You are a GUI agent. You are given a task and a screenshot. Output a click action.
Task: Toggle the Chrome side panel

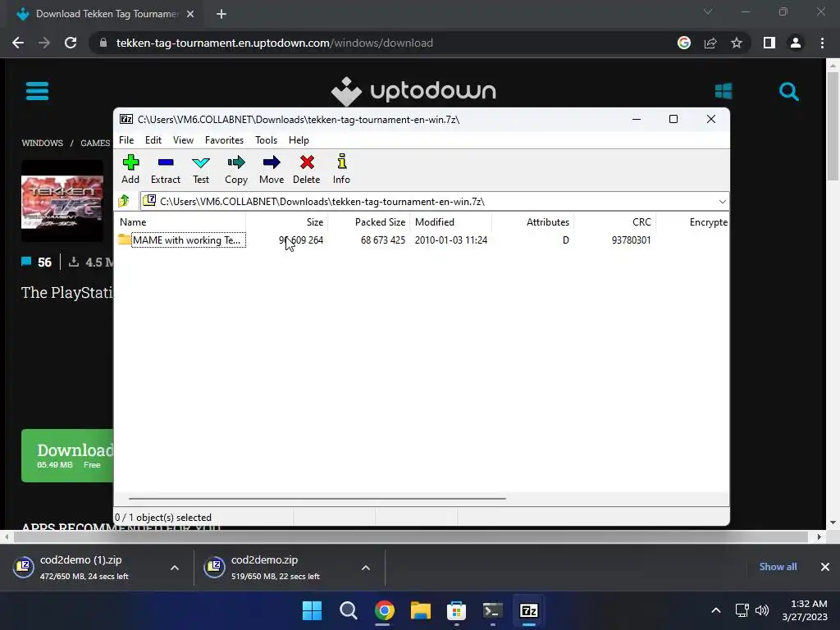click(x=769, y=43)
